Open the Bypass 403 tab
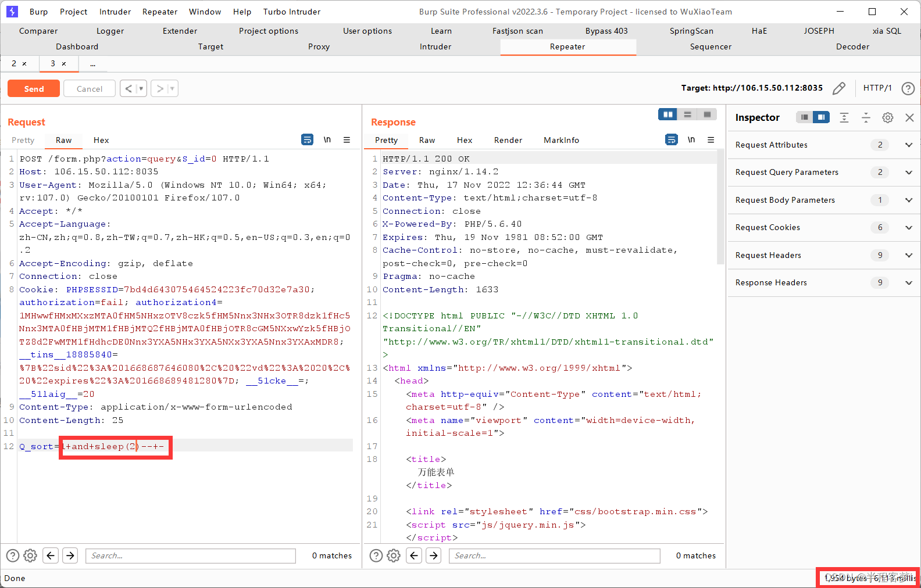The width and height of the screenshot is (921, 588). click(x=606, y=31)
